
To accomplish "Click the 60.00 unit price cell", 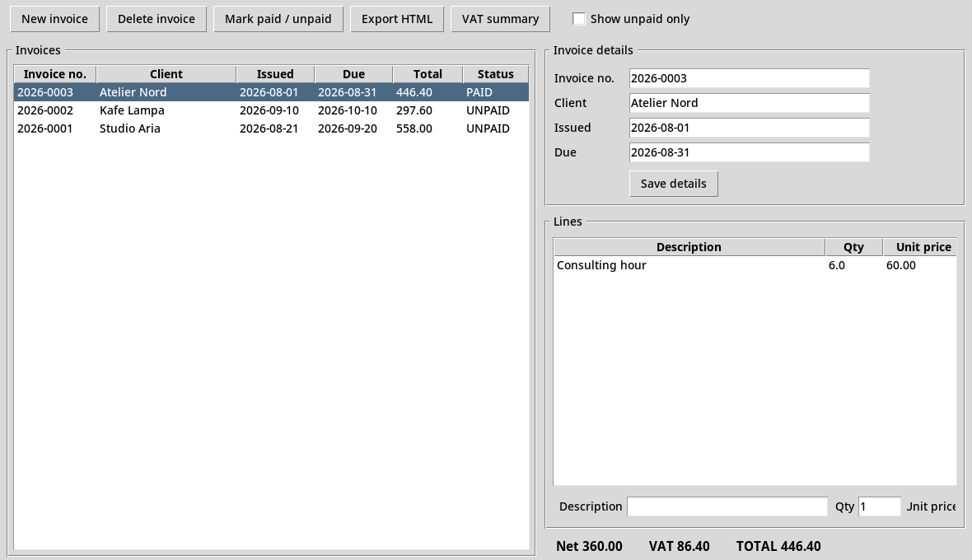I will tap(900, 265).
